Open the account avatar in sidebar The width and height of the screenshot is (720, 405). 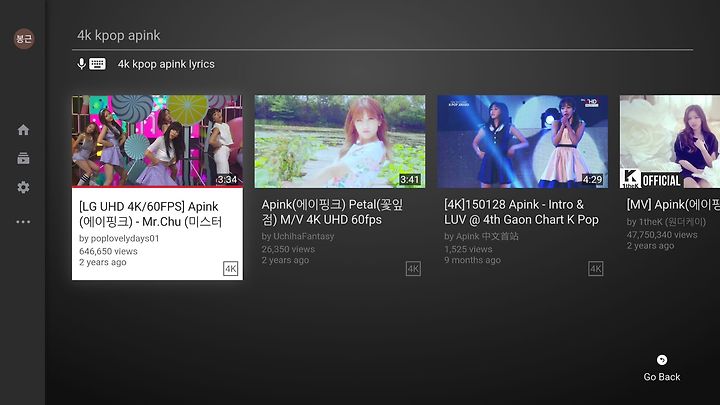24,39
